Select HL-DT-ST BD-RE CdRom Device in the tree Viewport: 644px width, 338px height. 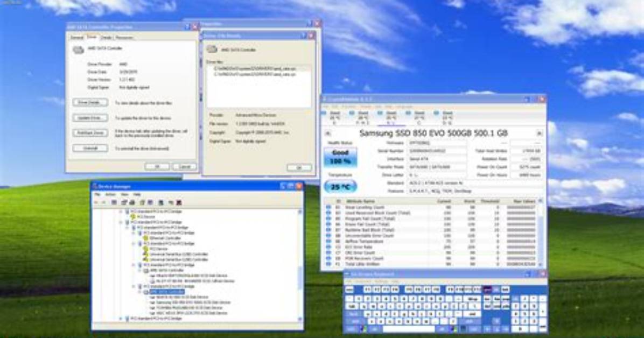(195, 281)
